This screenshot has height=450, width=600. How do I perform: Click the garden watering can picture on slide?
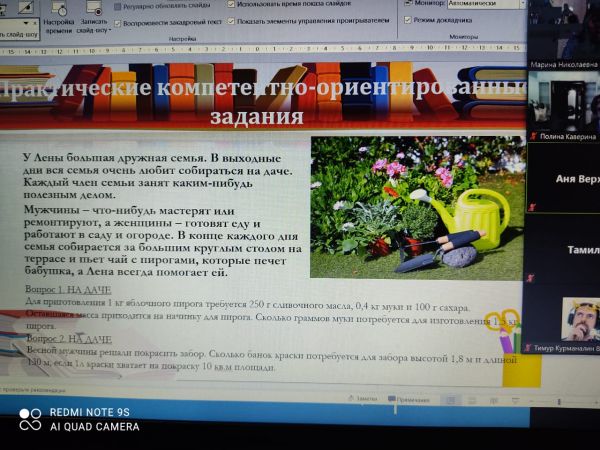click(x=416, y=207)
